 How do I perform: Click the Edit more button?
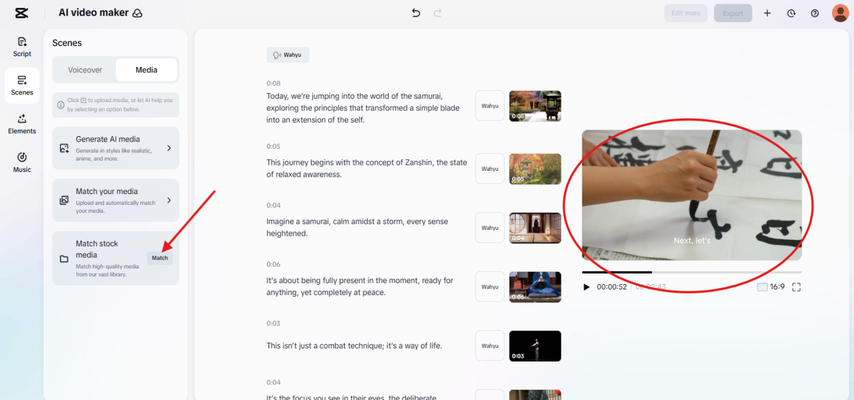pos(686,13)
